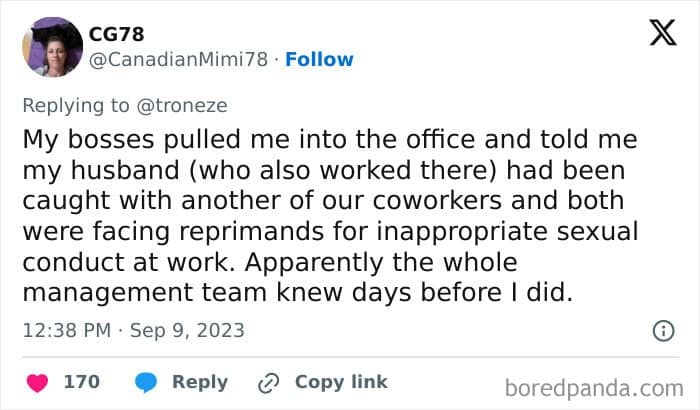Open the tweet info circle icon
The height and width of the screenshot is (410, 700).
(662, 330)
